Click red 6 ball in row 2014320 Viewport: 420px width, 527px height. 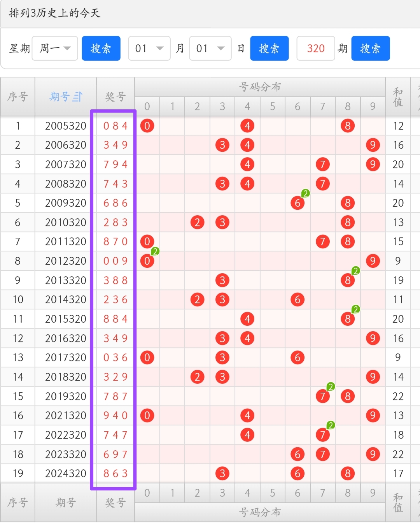(x=297, y=300)
